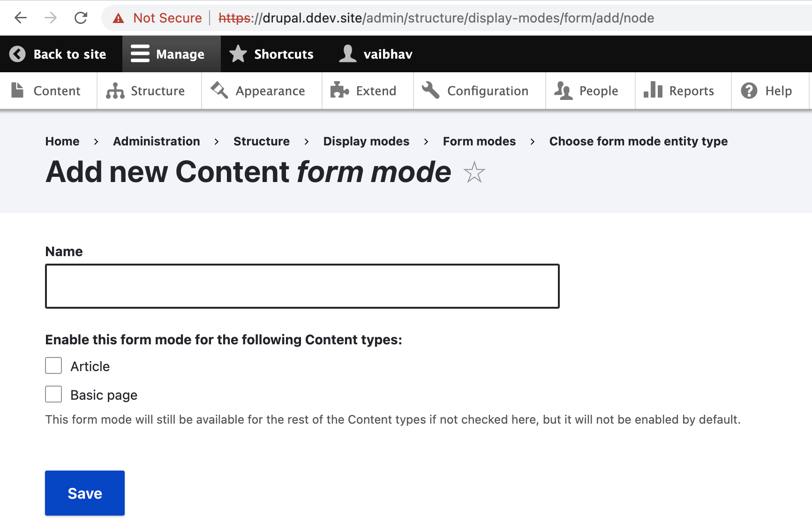Click the Help question mark icon

click(x=748, y=91)
